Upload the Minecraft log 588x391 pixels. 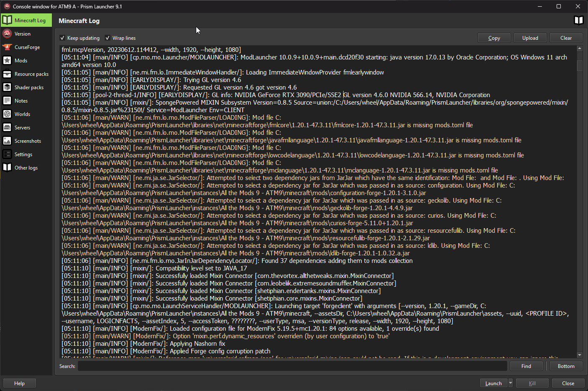[530, 38]
